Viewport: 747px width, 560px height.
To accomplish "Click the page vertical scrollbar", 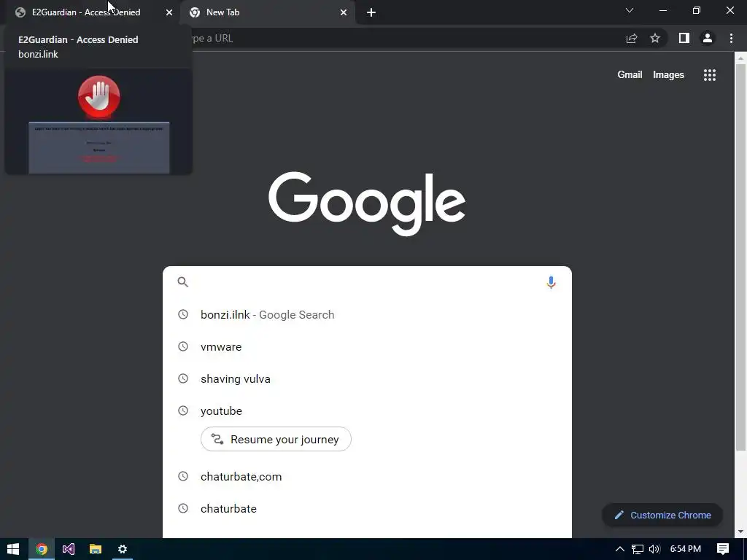I will coord(740,257).
